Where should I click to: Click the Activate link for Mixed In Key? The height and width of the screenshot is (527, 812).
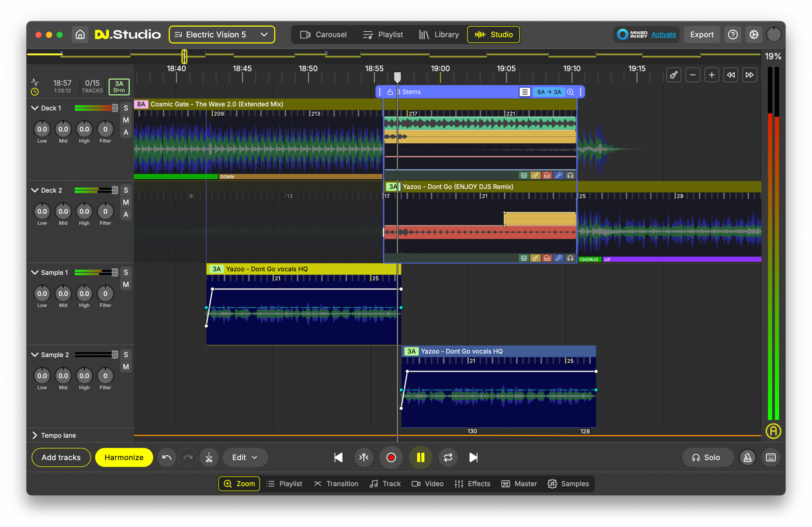(x=663, y=35)
